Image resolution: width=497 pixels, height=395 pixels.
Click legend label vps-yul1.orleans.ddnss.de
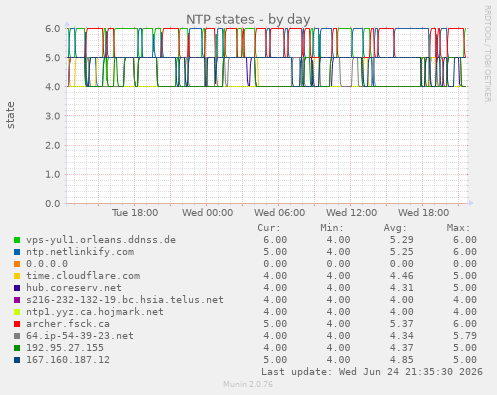101,240
